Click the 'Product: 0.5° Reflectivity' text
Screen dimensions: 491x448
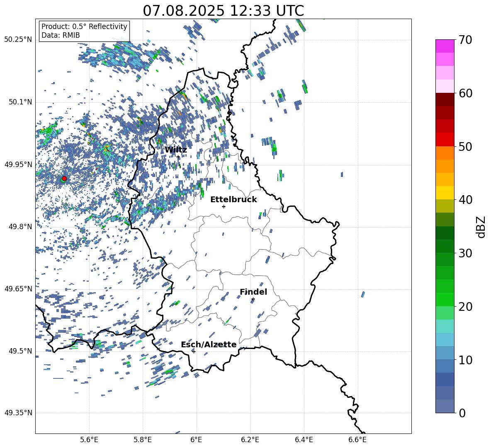[84, 27]
